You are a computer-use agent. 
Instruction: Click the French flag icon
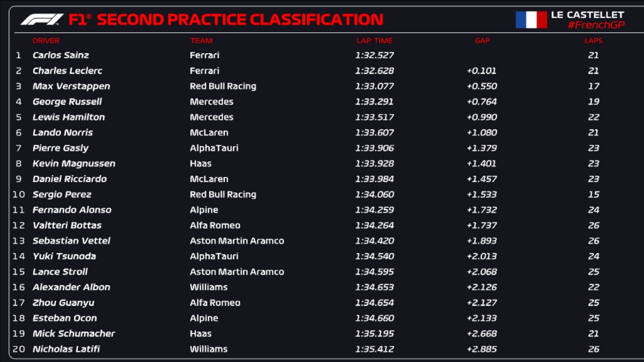coord(531,20)
